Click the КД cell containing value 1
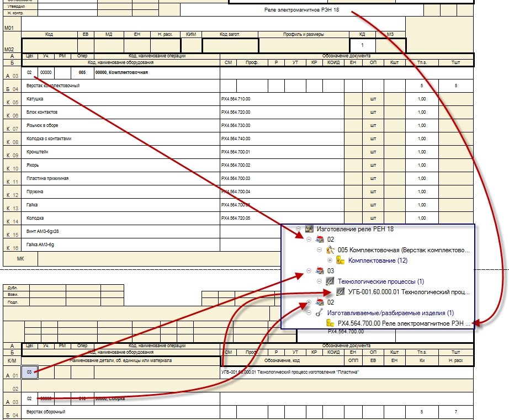The height and width of the screenshot is (420, 509). (x=362, y=45)
